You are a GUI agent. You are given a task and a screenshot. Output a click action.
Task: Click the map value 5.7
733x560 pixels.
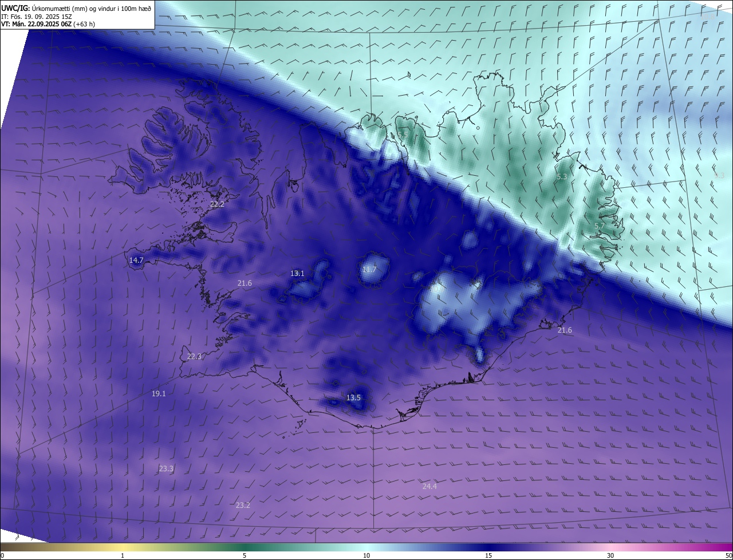tap(599, 226)
